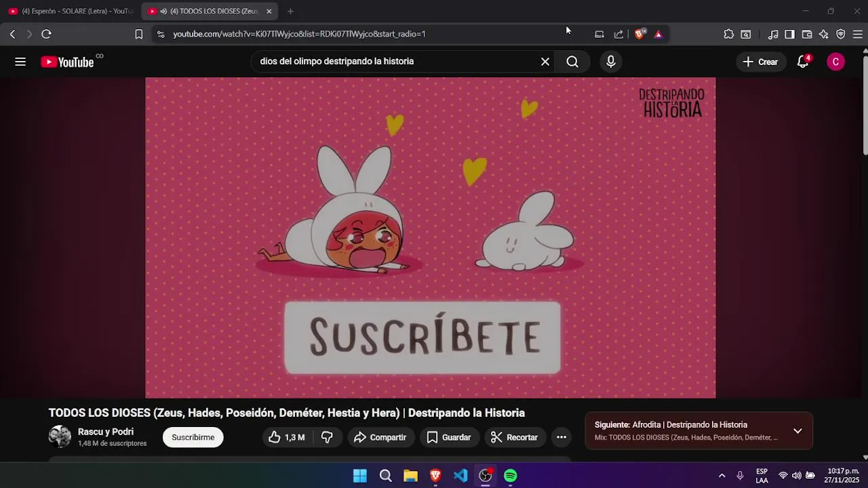Expand the Siguiente mix playlist chevron
The height and width of the screenshot is (488, 868).
point(797,431)
